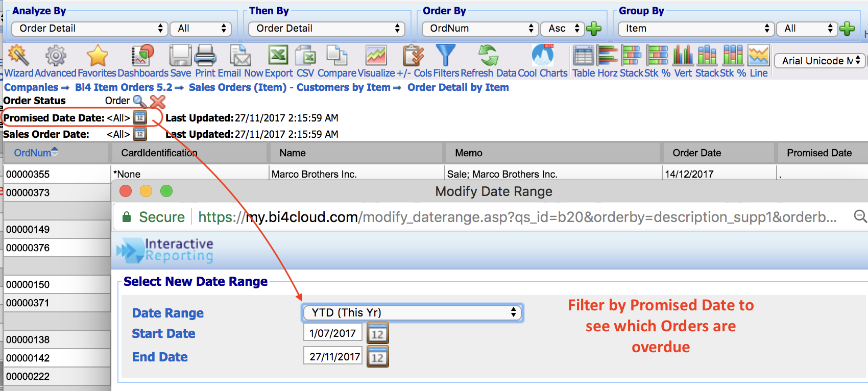
Task: Open End Date calendar picker
Action: (378, 357)
